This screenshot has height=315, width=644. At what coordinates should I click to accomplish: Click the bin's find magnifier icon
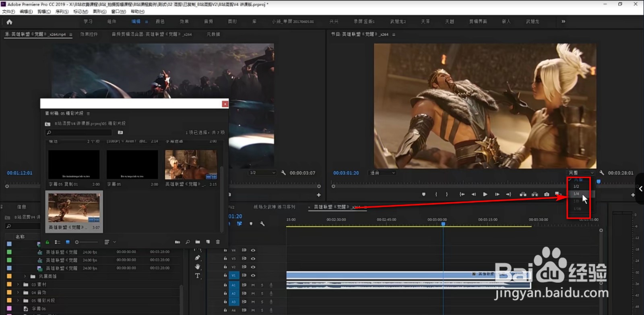click(x=188, y=242)
